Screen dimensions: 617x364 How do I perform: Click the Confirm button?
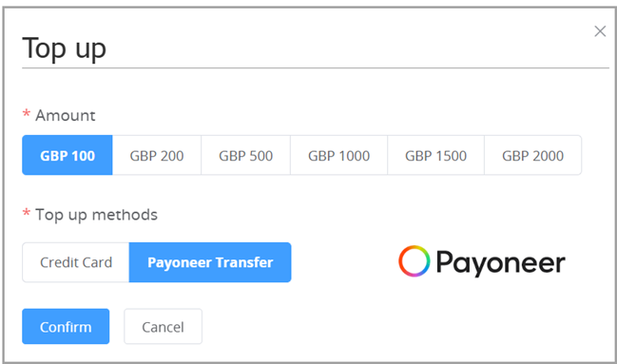[x=66, y=326]
